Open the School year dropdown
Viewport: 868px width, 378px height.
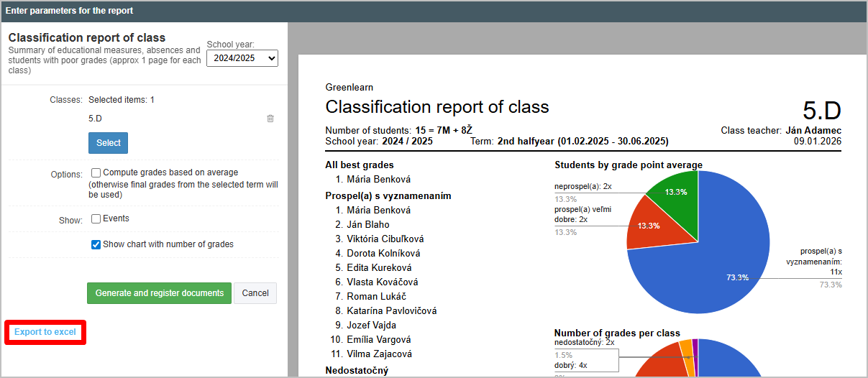(242, 58)
